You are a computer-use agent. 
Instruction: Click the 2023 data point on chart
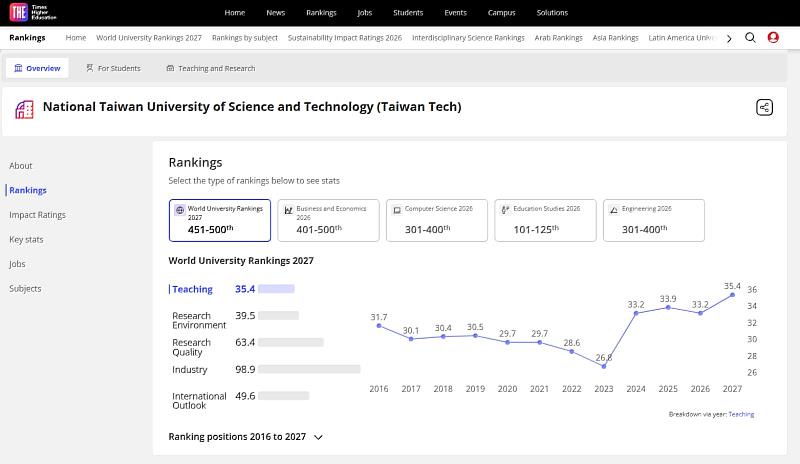click(604, 366)
